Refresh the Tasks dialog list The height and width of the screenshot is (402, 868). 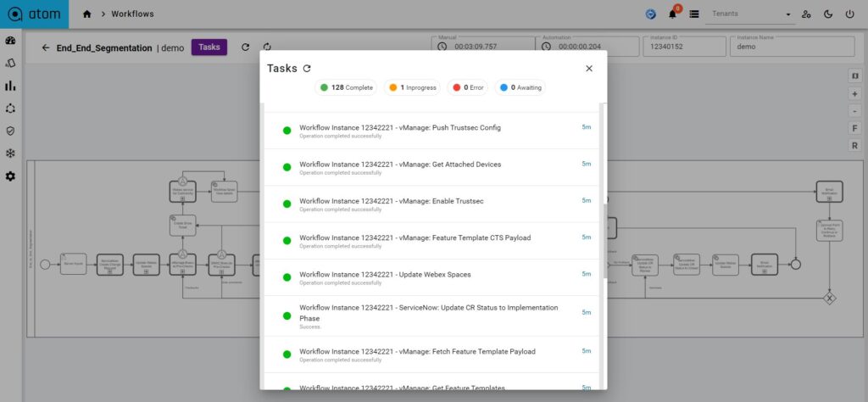pos(307,69)
